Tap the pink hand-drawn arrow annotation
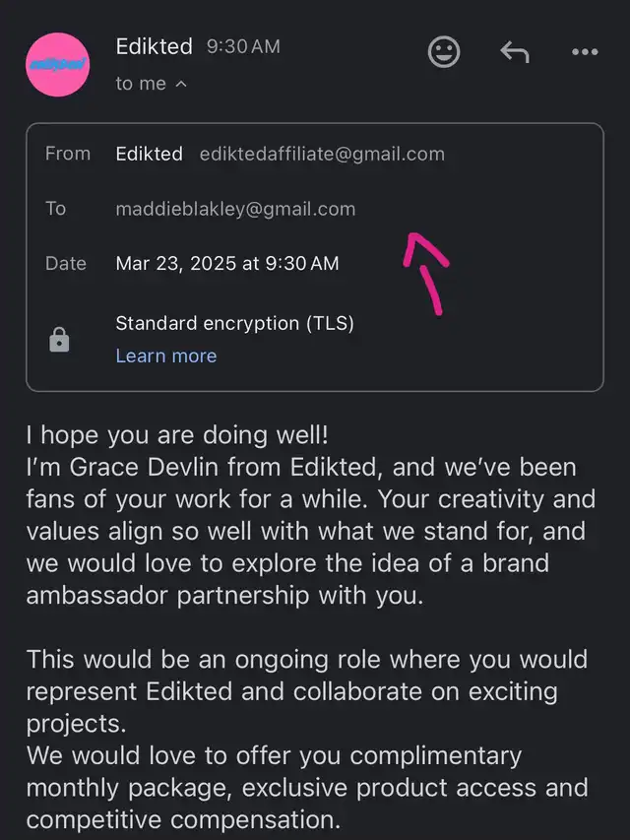 [x=426, y=273]
